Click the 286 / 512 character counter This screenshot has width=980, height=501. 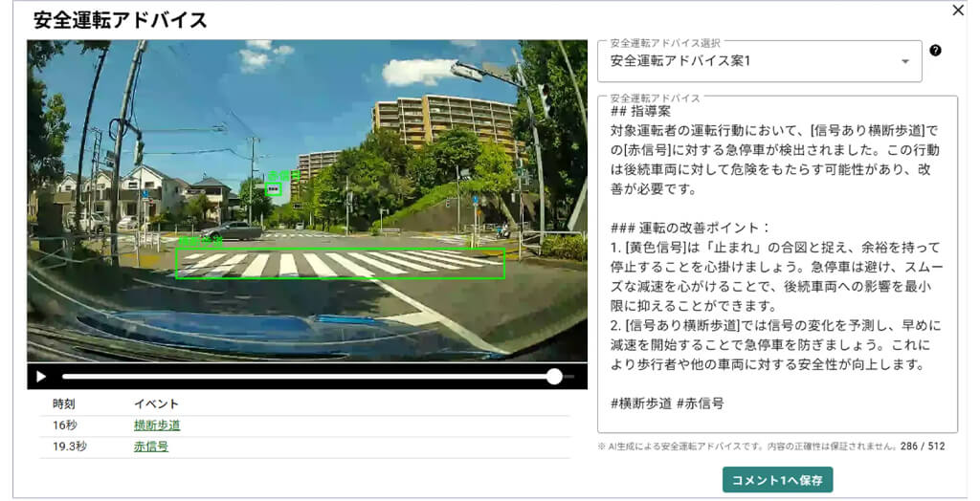[x=924, y=446]
